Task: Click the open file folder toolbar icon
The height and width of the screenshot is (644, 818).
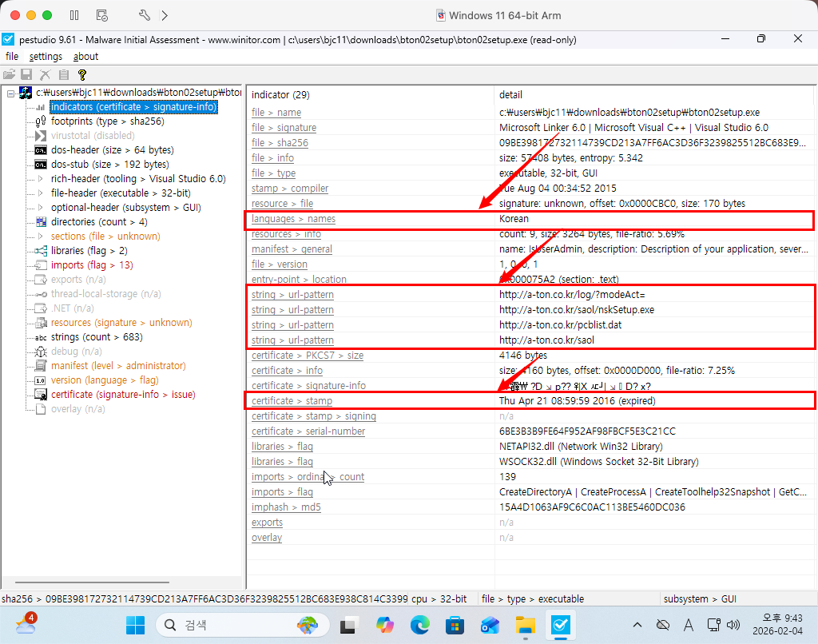Action: coord(10,74)
